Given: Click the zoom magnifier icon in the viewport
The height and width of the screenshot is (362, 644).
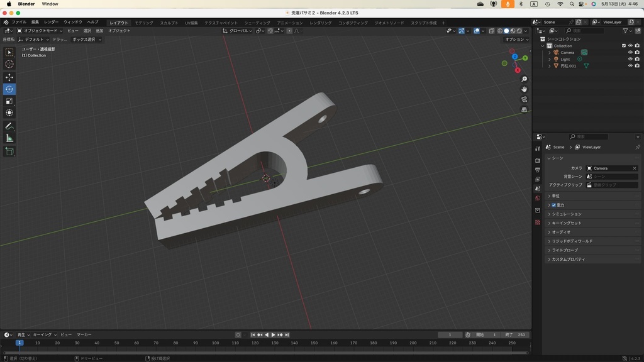Looking at the screenshot, I should click(x=525, y=79).
